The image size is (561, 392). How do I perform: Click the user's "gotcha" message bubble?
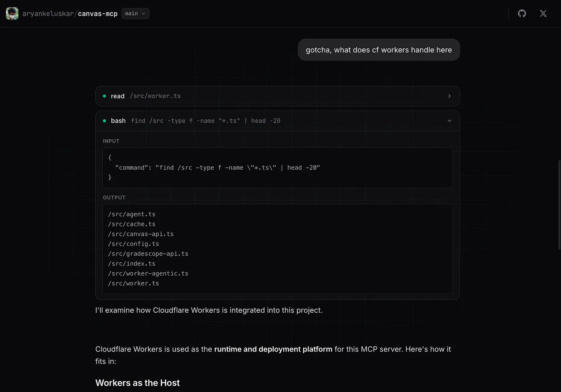pyautogui.click(x=379, y=50)
